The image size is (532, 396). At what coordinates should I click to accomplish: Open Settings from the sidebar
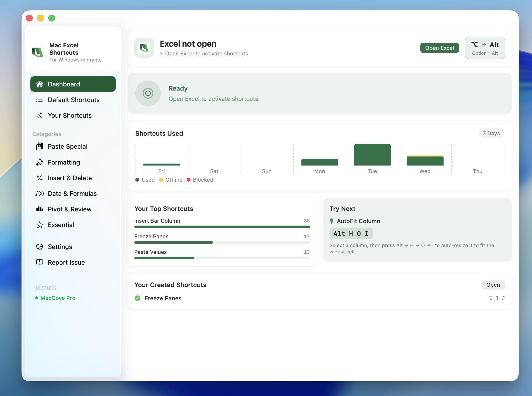point(73,247)
